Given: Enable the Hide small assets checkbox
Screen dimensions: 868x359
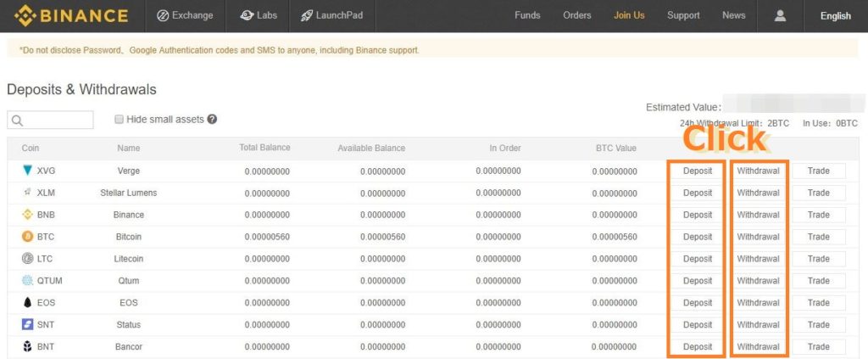Looking at the screenshot, I should click(x=119, y=119).
